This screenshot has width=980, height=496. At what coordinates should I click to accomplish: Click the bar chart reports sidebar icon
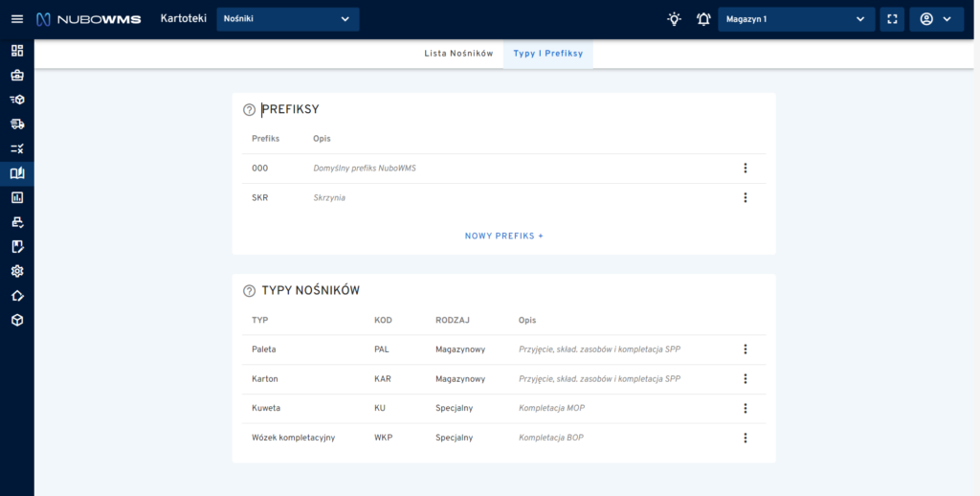[17, 197]
